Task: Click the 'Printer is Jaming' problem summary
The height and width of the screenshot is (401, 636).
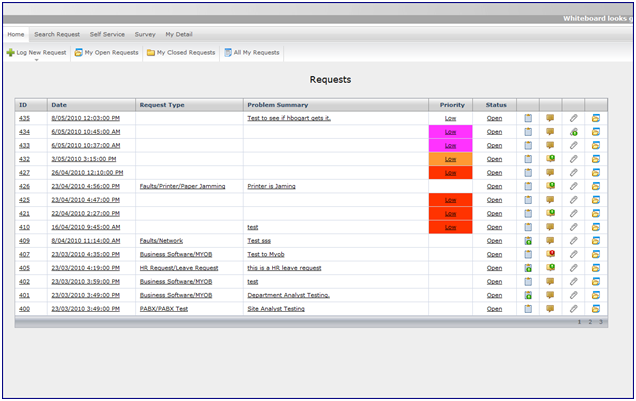Action: point(271,187)
